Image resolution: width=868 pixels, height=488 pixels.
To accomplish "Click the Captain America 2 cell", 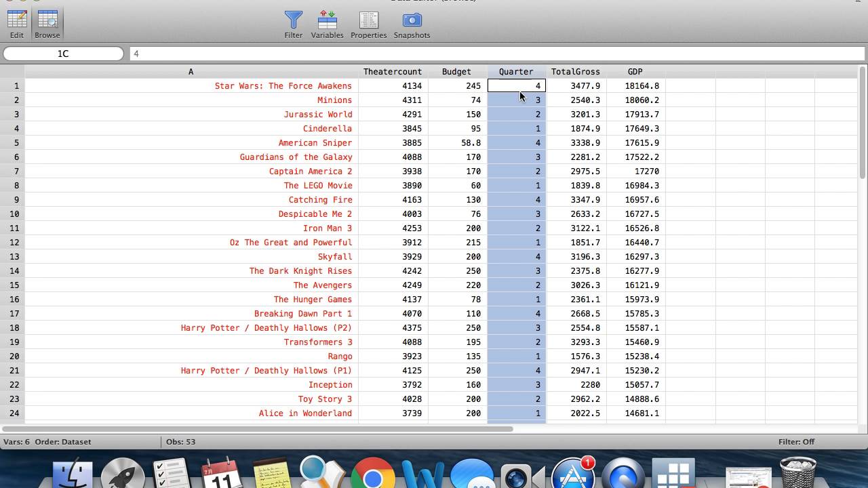I will [191, 171].
